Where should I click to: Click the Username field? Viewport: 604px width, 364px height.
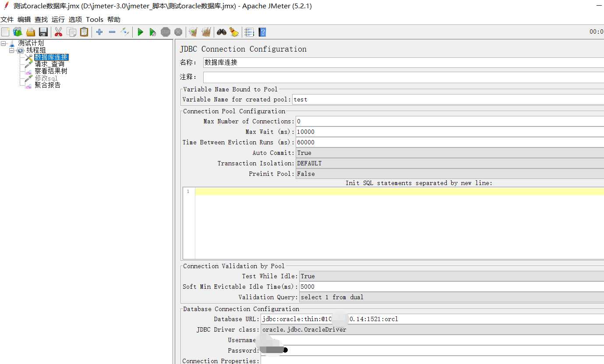432,340
